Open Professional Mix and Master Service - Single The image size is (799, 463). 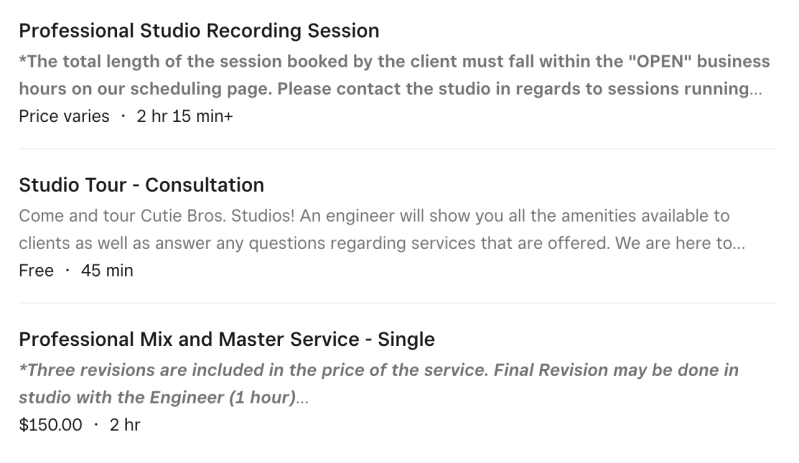click(x=227, y=339)
